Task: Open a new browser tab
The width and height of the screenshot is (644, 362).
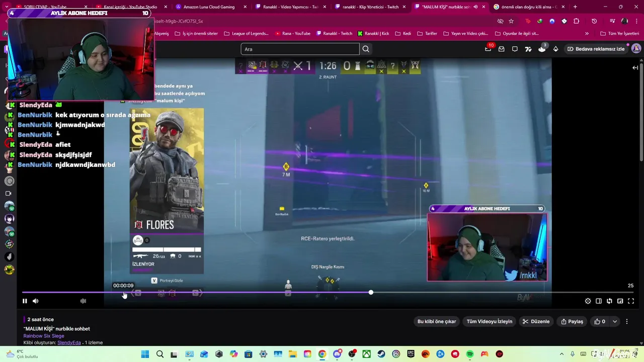Action: tap(575, 7)
